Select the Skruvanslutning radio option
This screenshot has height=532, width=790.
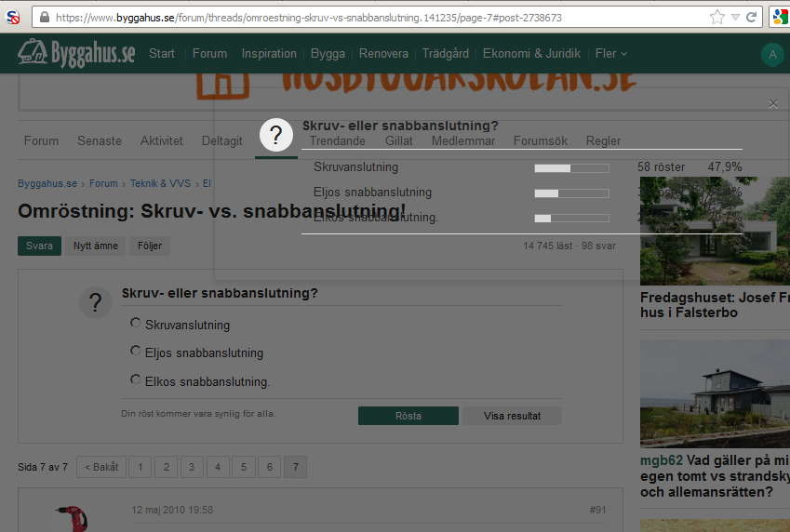(136, 324)
